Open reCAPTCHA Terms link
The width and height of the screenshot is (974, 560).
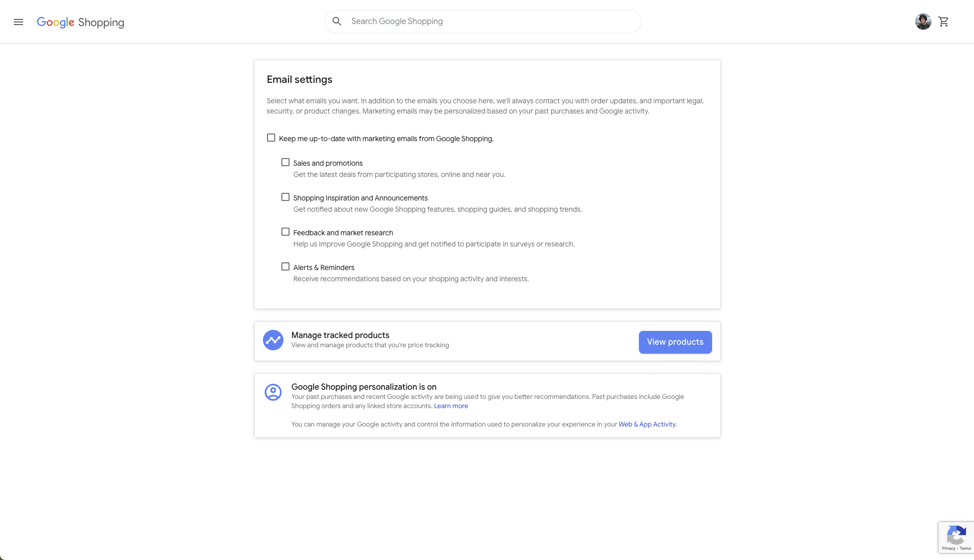[965, 548]
